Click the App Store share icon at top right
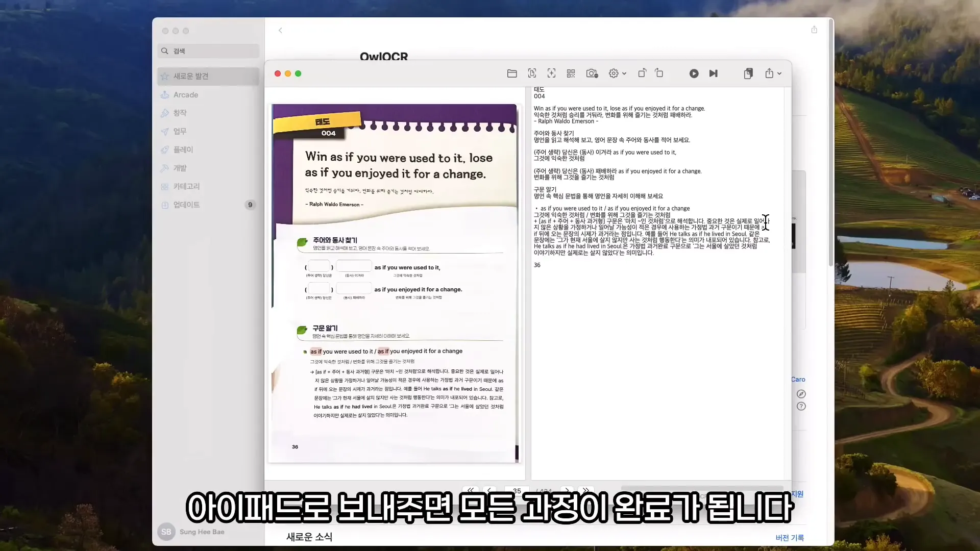The height and width of the screenshot is (551, 980). (x=814, y=30)
